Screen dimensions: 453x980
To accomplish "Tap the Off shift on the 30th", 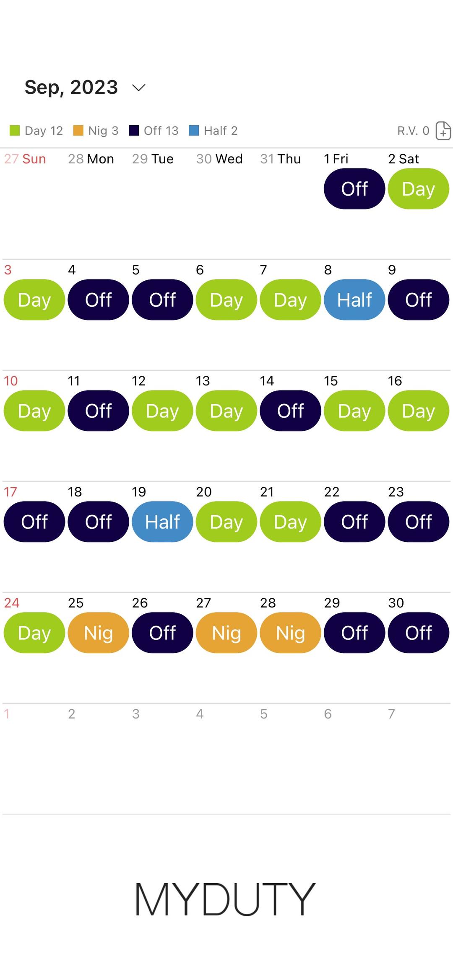I will click(x=419, y=633).
